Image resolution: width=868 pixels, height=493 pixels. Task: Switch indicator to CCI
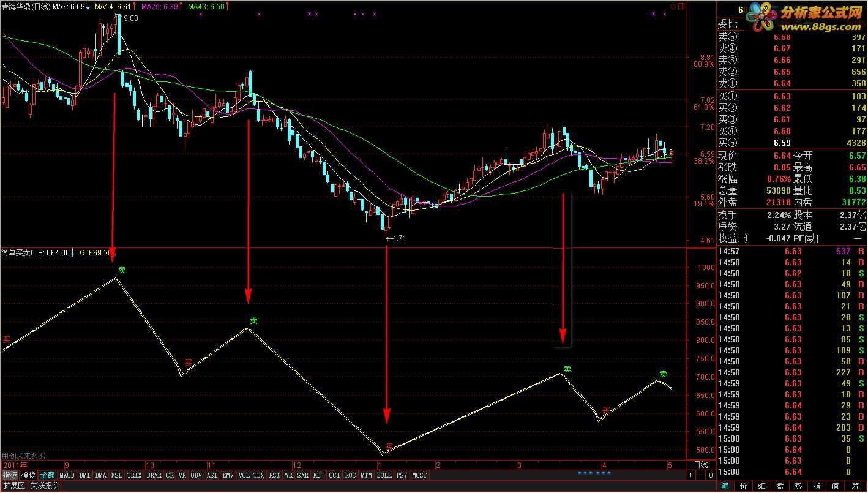[x=335, y=475]
